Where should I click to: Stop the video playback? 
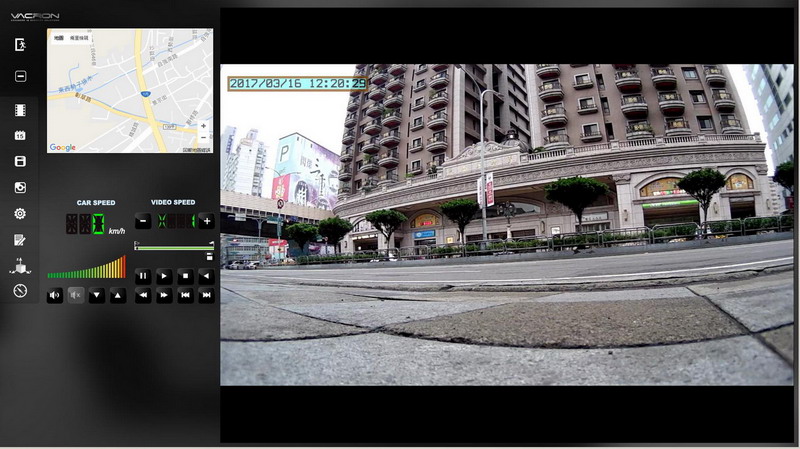(x=185, y=275)
